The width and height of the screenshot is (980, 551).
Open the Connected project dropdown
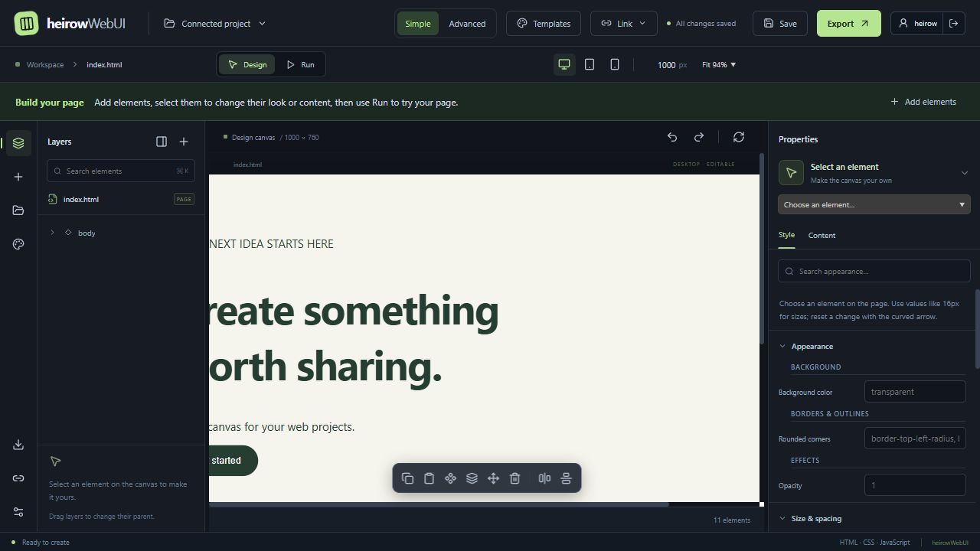pyautogui.click(x=215, y=24)
